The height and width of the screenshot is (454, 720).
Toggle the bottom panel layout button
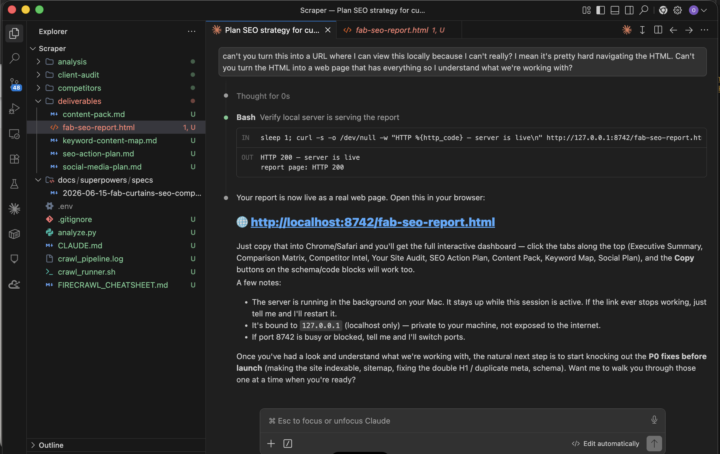pyautogui.click(x=614, y=10)
